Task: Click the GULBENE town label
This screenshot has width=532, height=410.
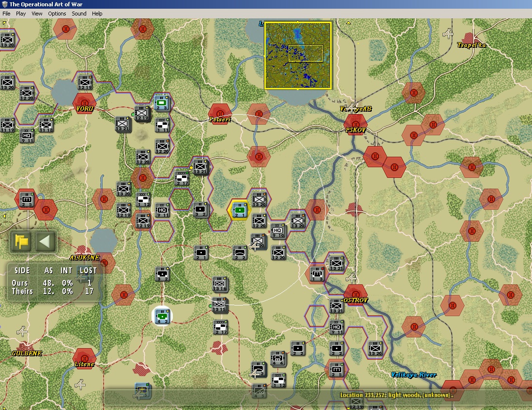Action: pos(27,353)
